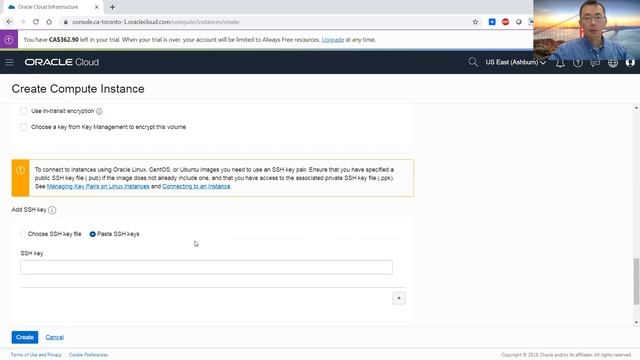
Task: Open Terms of Use and Privacy link
Action: click(36, 355)
